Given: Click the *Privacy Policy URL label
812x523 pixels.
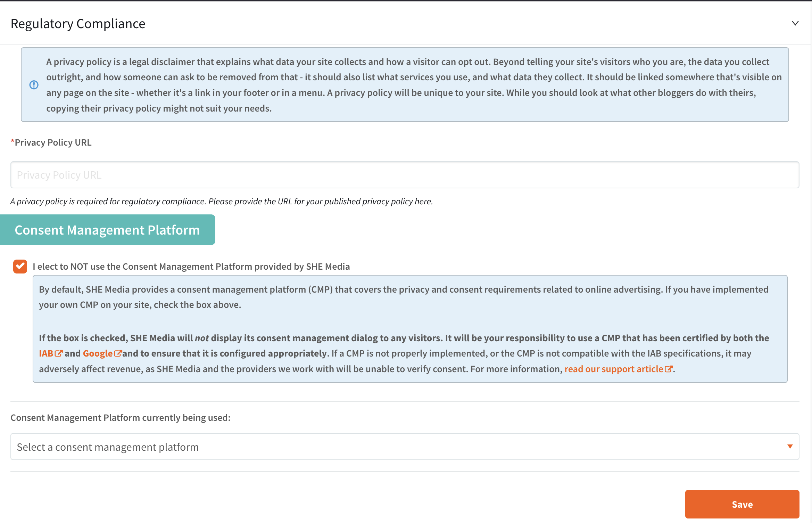Looking at the screenshot, I should pyautogui.click(x=51, y=142).
